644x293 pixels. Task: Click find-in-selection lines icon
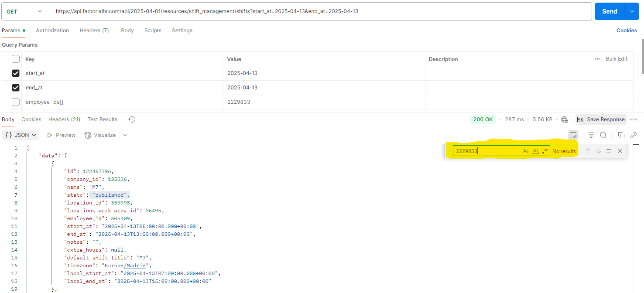609,151
